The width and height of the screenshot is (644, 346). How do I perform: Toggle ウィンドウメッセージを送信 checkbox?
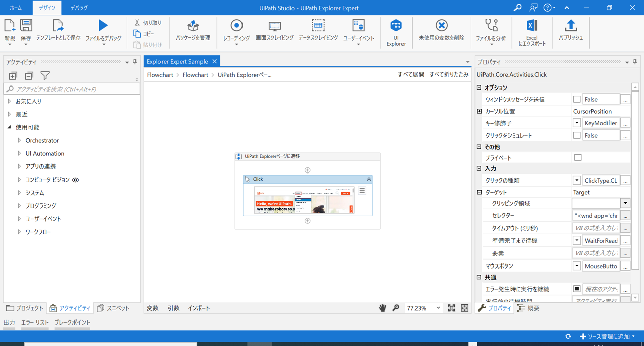coord(577,99)
